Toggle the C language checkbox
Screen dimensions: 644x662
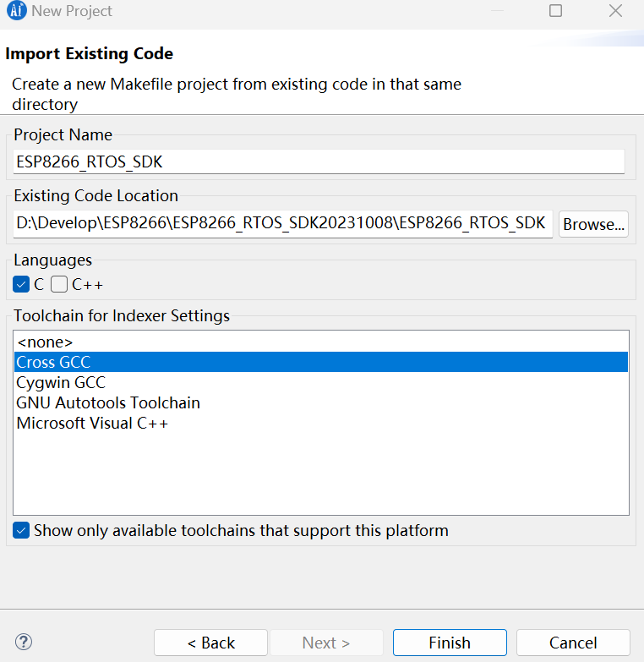[x=21, y=284]
